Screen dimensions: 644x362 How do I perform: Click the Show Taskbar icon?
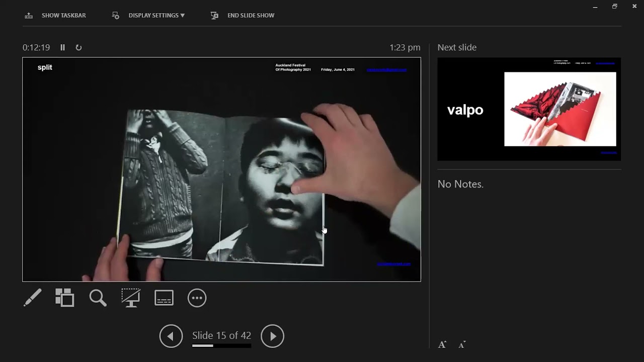[29, 16]
